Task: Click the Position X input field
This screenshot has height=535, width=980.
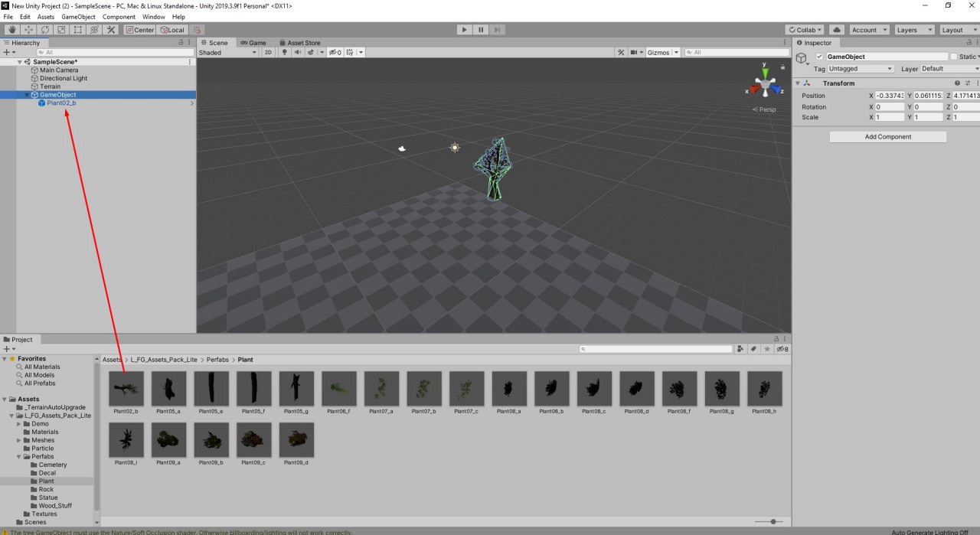Action: 890,96
